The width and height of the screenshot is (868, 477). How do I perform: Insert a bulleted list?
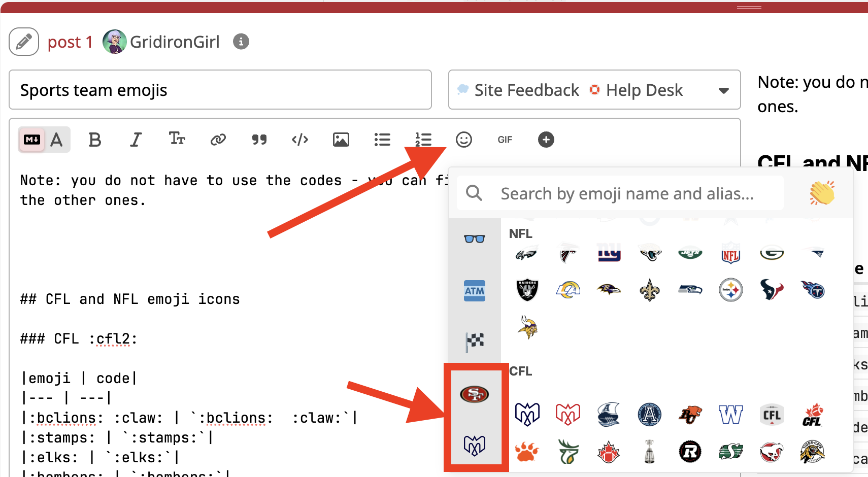click(382, 140)
